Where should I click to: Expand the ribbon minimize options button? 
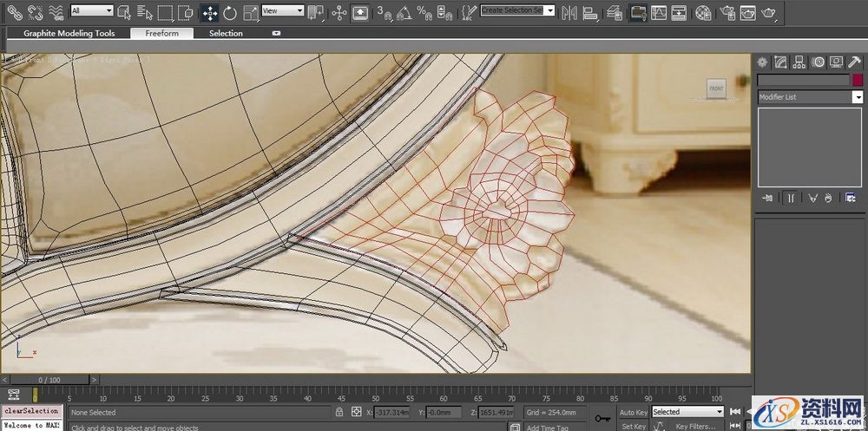276,33
